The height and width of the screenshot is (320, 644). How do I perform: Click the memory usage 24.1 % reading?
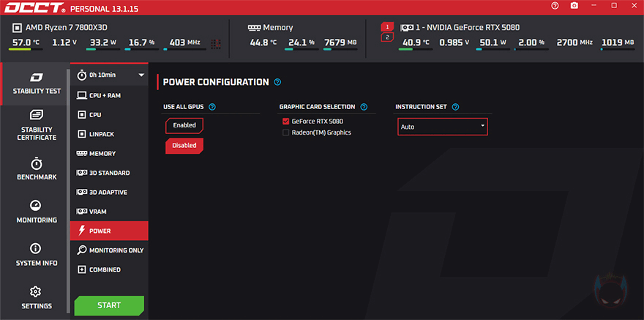(x=302, y=42)
